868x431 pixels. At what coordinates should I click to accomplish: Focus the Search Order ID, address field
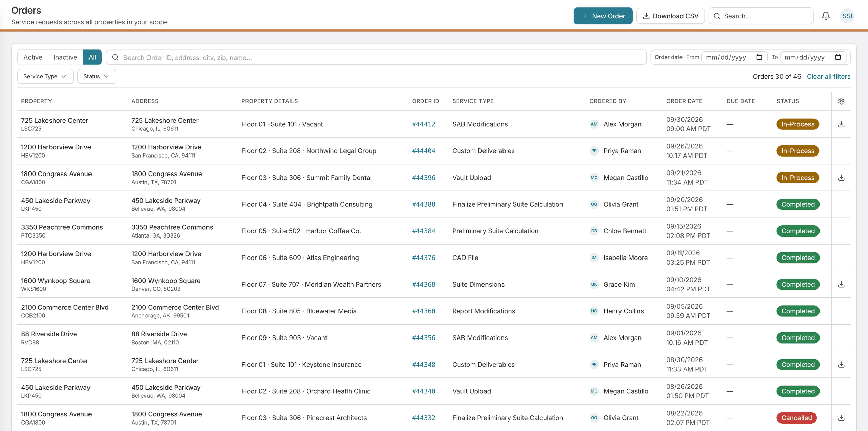[376, 57]
